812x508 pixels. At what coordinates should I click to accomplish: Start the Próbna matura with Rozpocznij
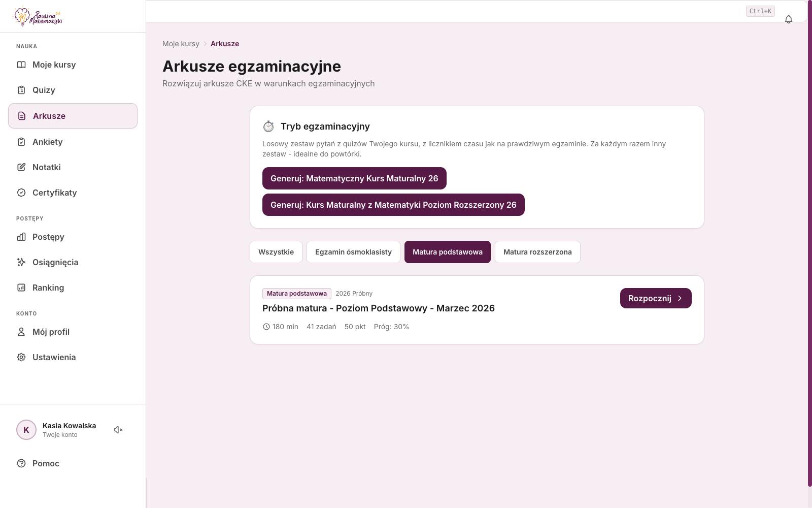coord(656,298)
